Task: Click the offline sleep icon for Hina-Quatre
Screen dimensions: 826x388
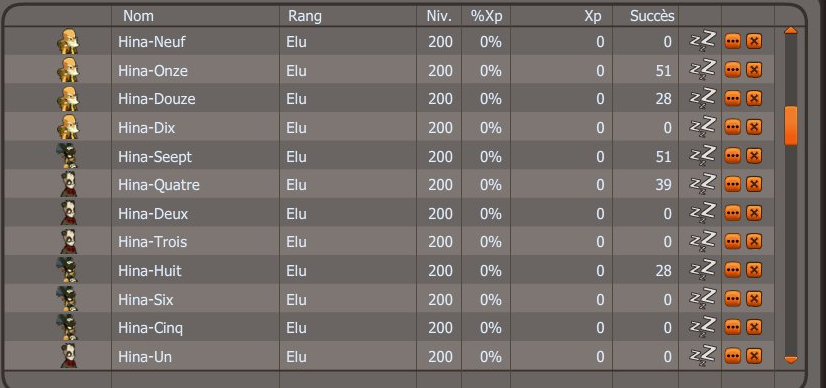Action: (x=703, y=184)
